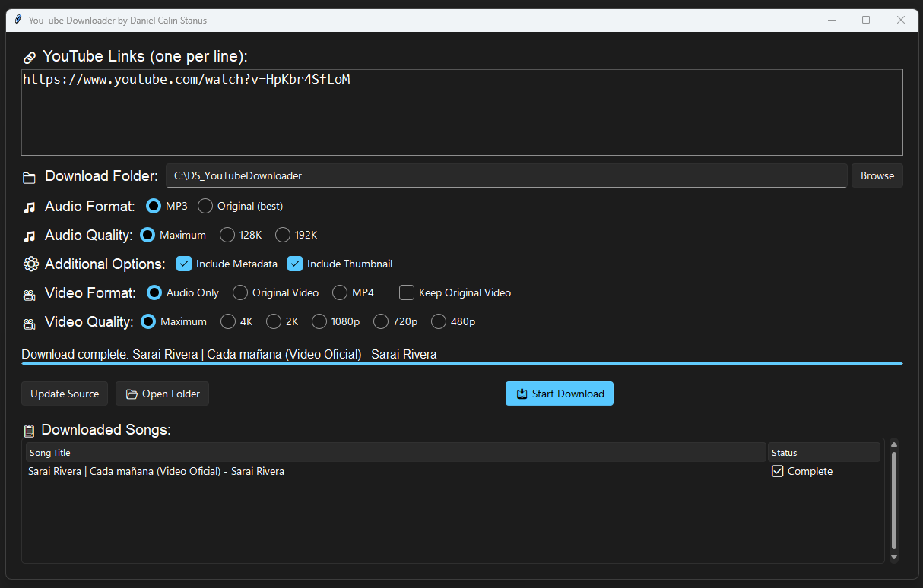Click the gear icon beside Additional Options

30,264
